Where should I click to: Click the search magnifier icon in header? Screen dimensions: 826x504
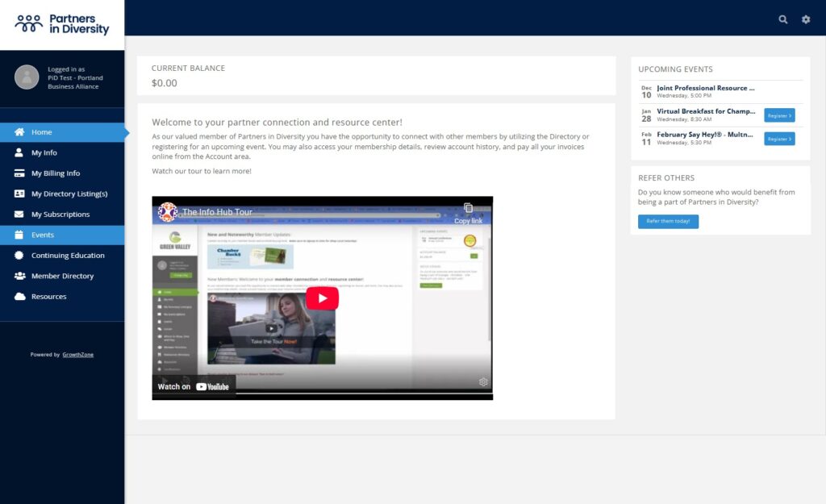point(782,19)
